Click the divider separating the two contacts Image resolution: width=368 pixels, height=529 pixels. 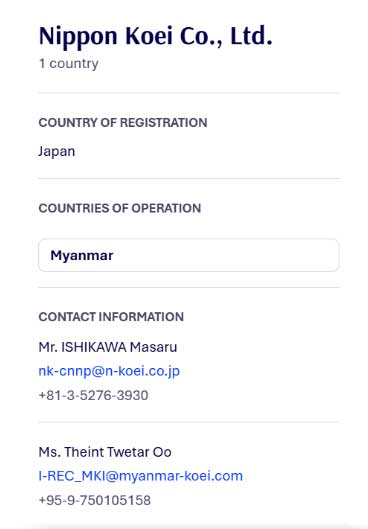189,422
